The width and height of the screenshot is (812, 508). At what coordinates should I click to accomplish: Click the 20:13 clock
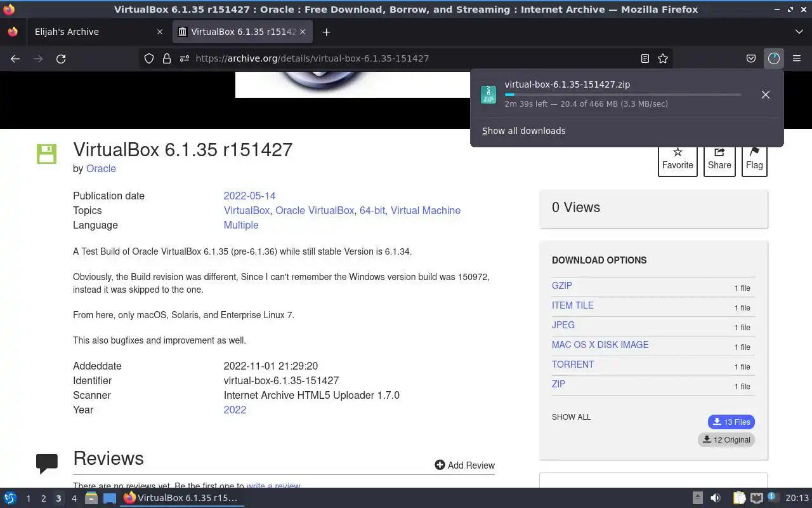(797, 498)
